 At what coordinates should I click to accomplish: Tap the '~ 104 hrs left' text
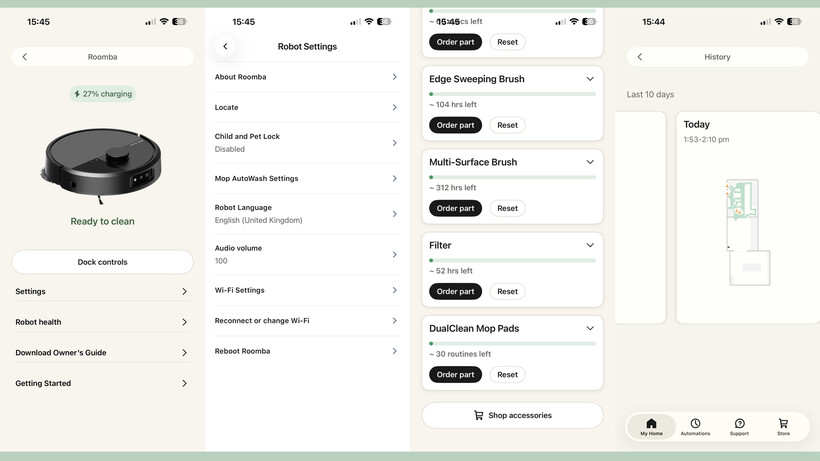(453, 105)
